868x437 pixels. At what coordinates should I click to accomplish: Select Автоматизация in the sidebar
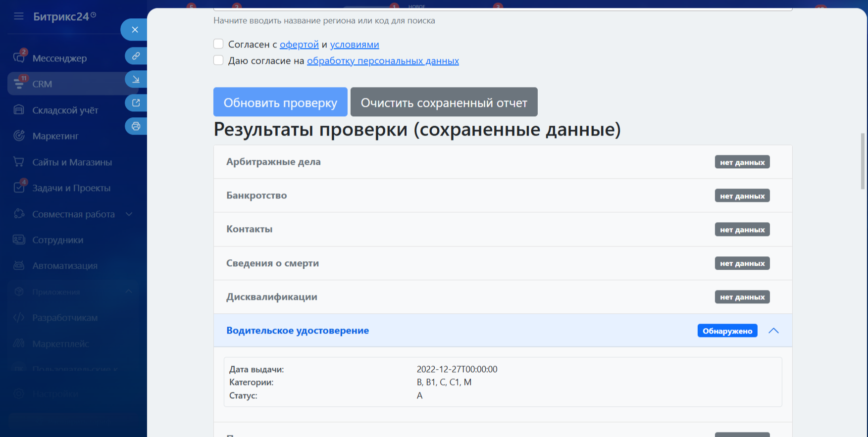pyautogui.click(x=65, y=266)
